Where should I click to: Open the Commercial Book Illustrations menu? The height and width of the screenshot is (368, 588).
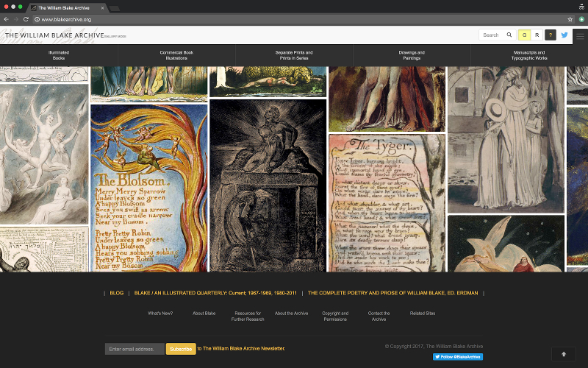coord(176,55)
